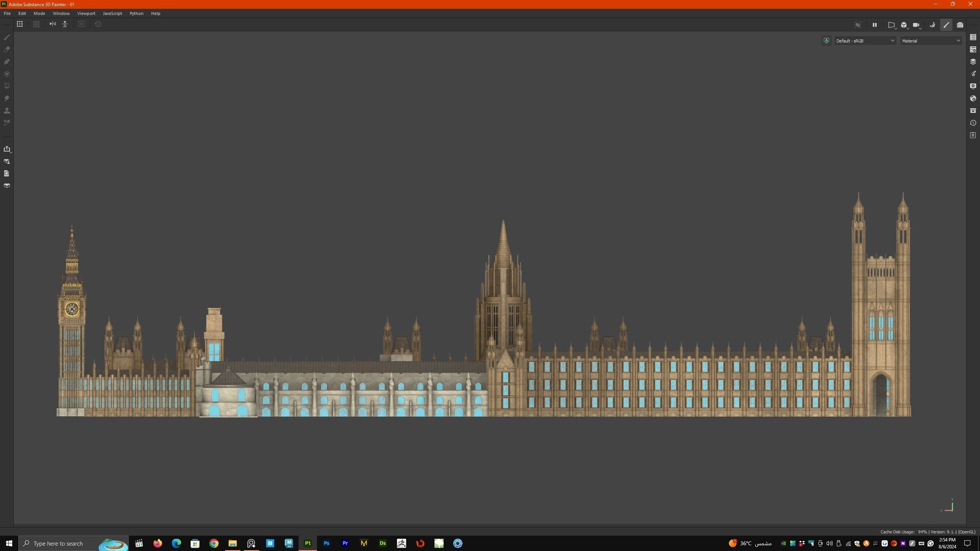Open the Texture Set Settings panel icon
Screen dimensions: 980x551
973,49
